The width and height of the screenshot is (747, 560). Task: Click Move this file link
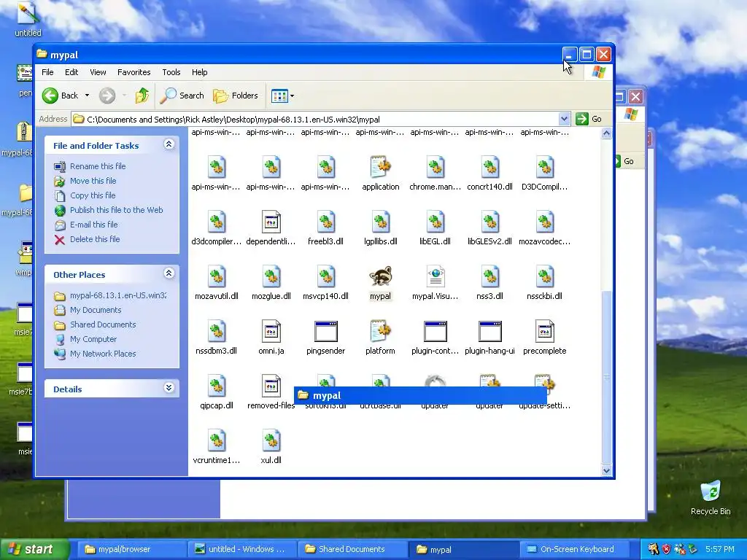pyautogui.click(x=93, y=181)
